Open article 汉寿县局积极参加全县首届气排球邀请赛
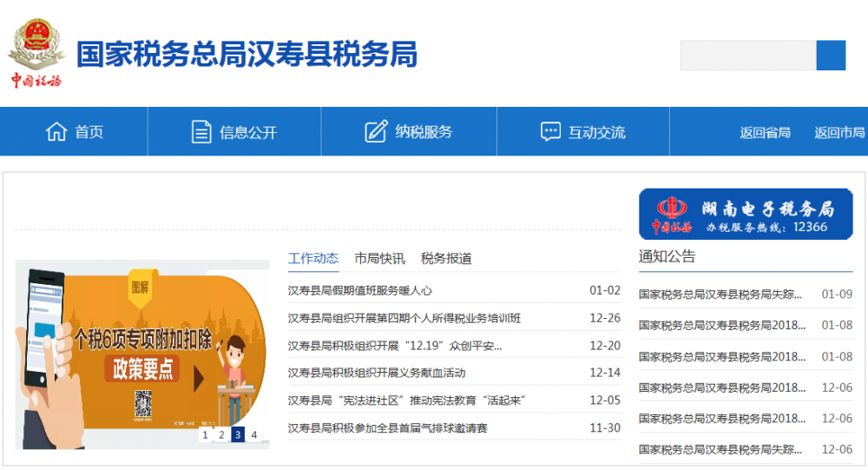Screen dimensions: 868x470 click(x=387, y=428)
